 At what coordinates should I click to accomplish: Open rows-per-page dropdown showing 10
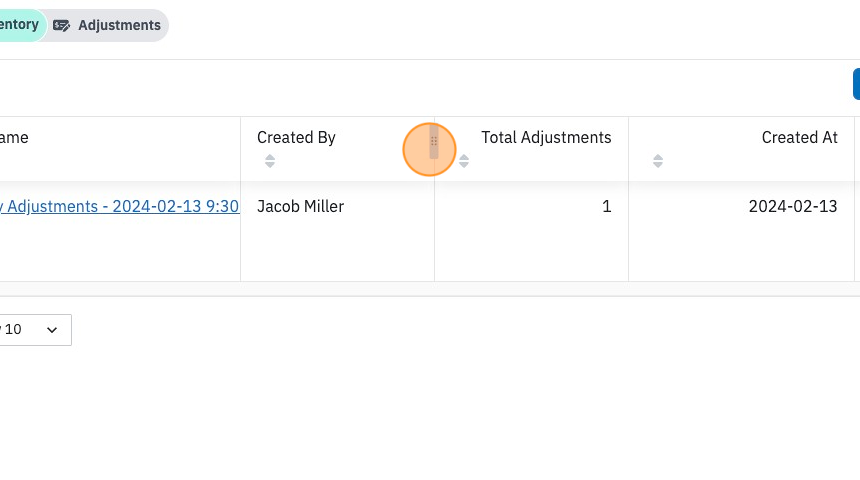(x=34, y=330)
